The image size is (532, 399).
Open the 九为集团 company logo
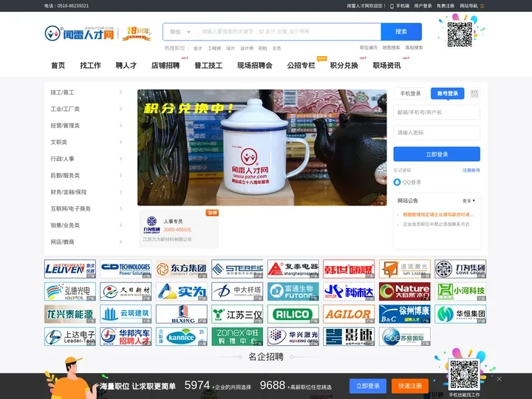460,269
